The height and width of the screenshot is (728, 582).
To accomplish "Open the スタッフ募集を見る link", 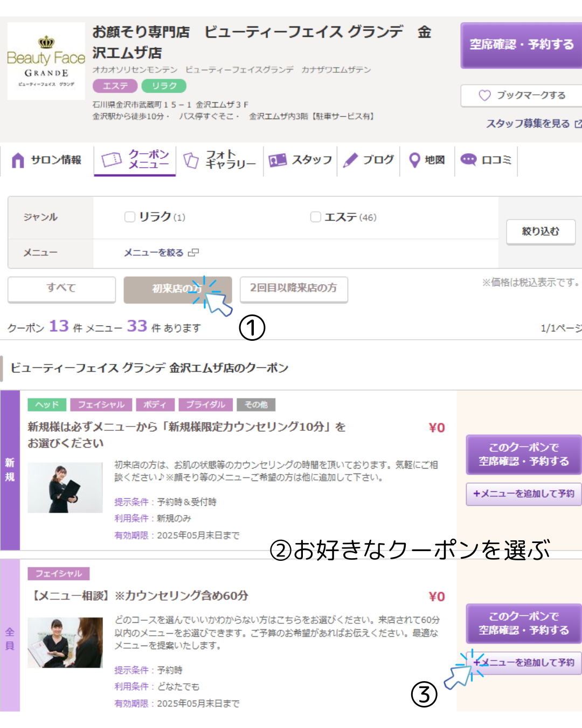I will [x=528, y=124].
